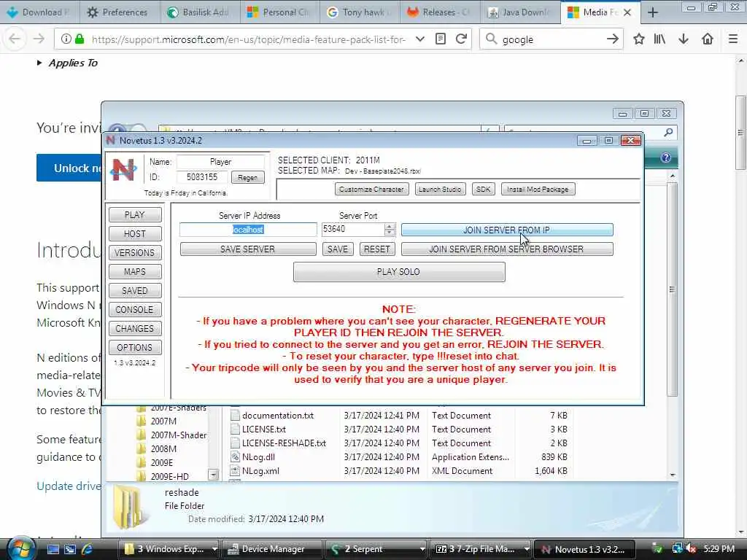Open Windows Explorer taskbar group dropdown

pyautogui.click(x=214, y=549)
